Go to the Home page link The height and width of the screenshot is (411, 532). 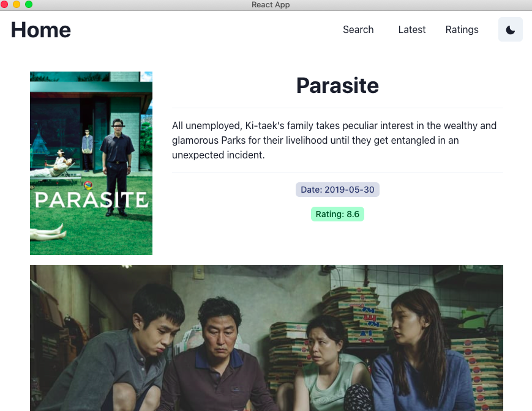click(x=41, y=30)
